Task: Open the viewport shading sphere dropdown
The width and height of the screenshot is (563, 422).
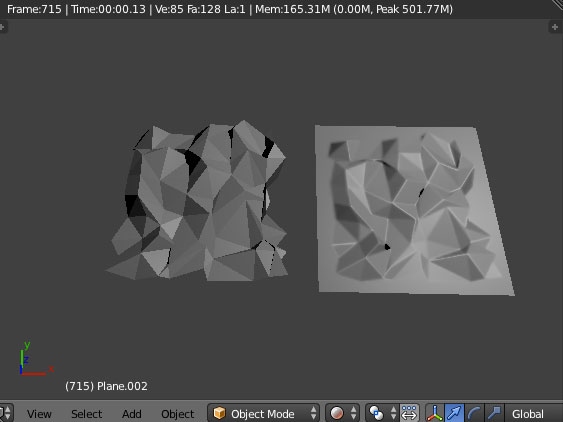Action: 342,413
